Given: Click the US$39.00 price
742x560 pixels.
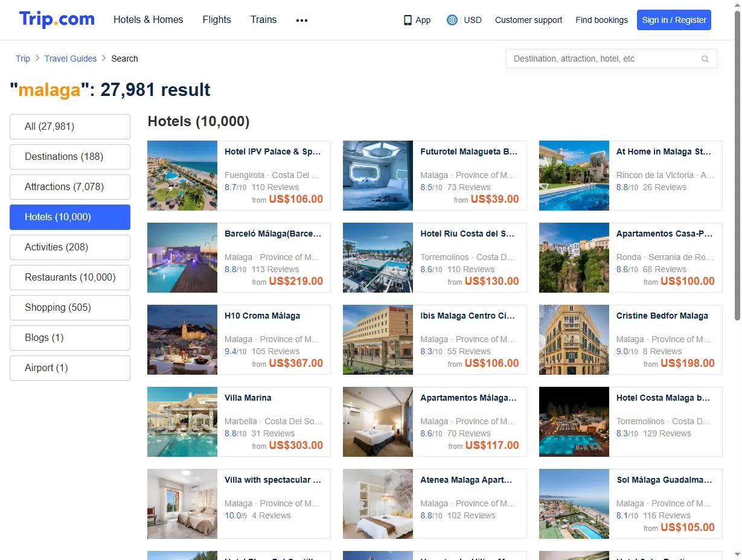Looking at the screenshot, I should pos(494,199).
